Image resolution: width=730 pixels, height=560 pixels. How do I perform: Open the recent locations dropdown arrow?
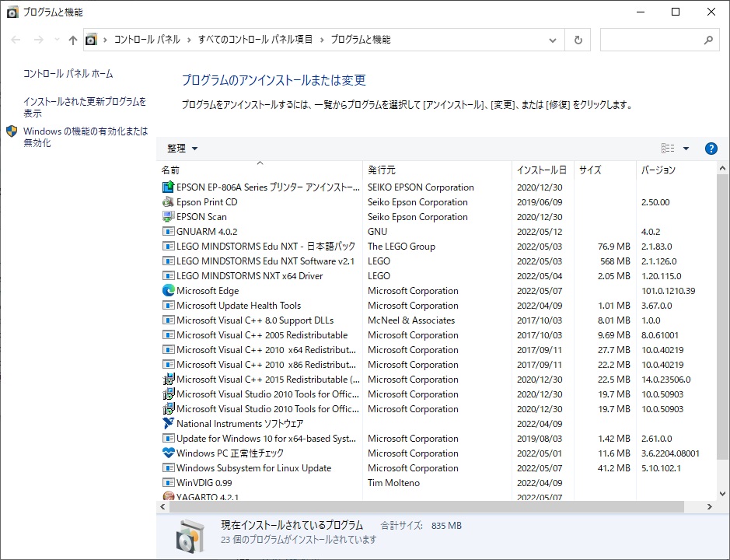pos(57,40)
